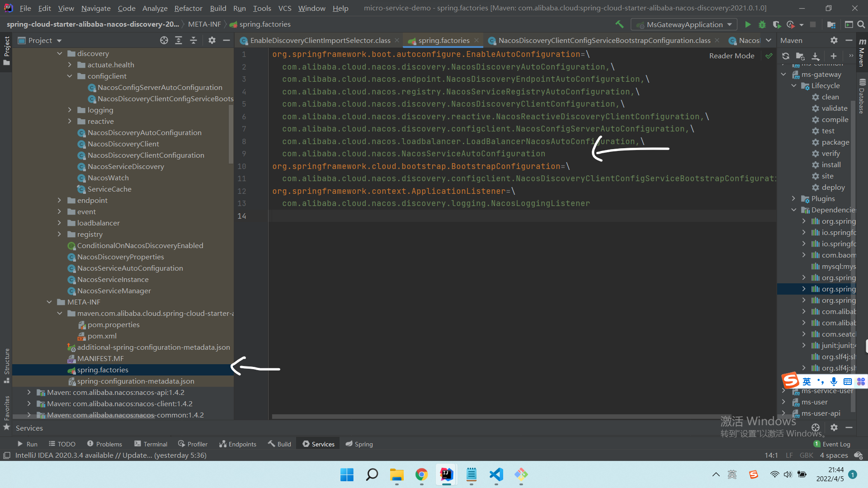868x488 pixels.
Task: Generate sources and update folders in Maven
Action: pos(800,56)
